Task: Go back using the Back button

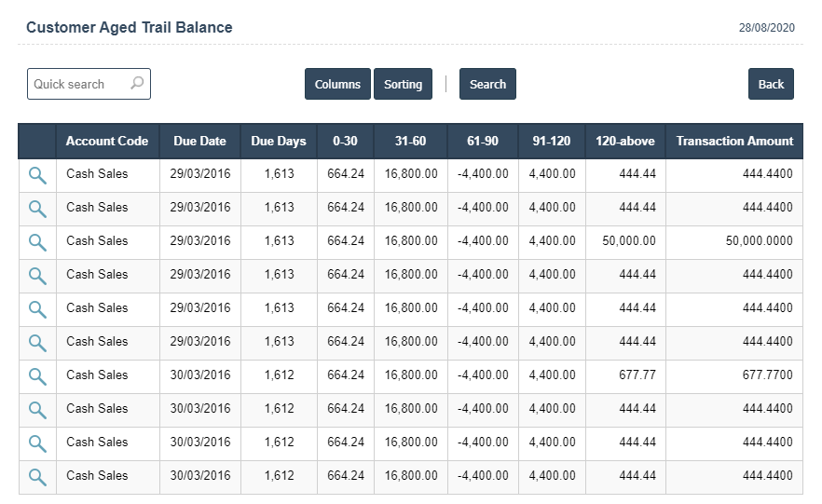Action: tap(771, 84)
